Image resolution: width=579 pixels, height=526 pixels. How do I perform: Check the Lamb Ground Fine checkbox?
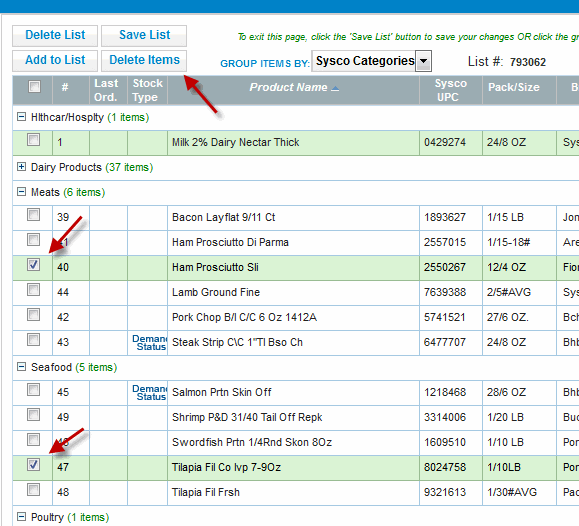[34, 290]
